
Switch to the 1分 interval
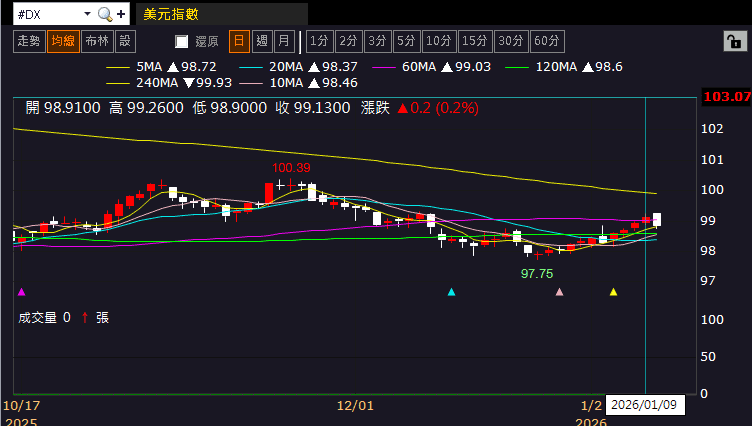pyautogui.click(x=319, y=41)
